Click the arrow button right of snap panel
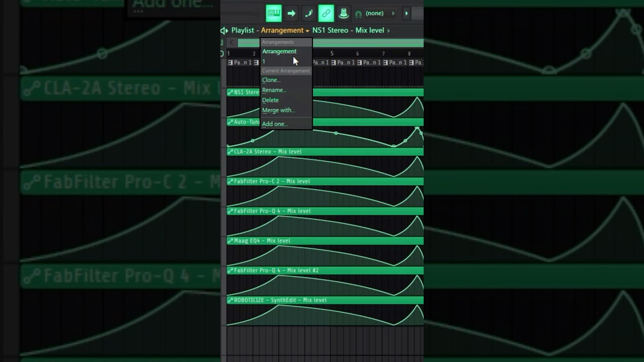Viewport: 644px width, 362px height. tap(407, 14)
